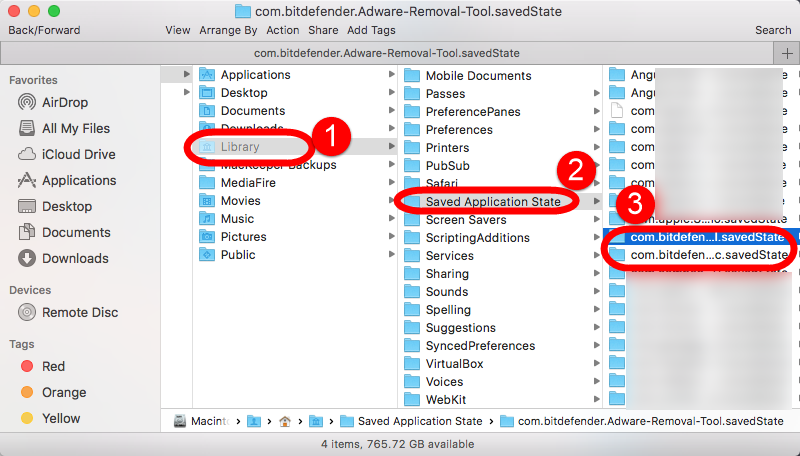
Task: Expand arrow next to Passes folder
Action: coord(596,93)
